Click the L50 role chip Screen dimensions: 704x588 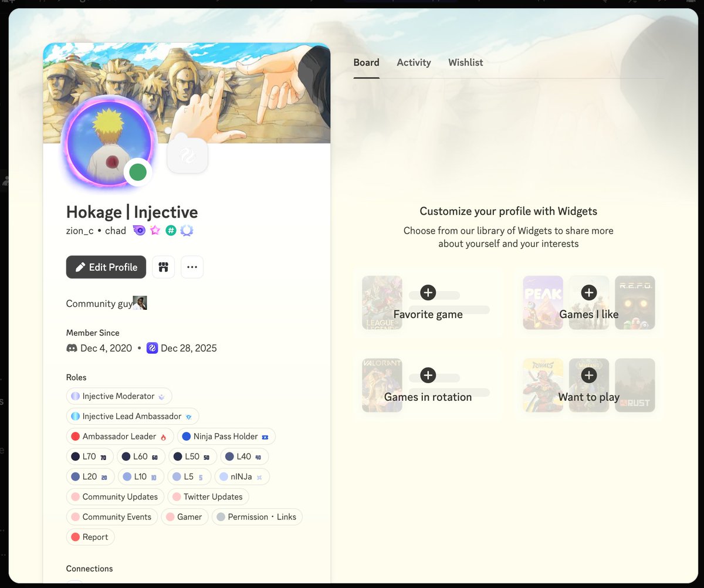[x=192, y=457]
